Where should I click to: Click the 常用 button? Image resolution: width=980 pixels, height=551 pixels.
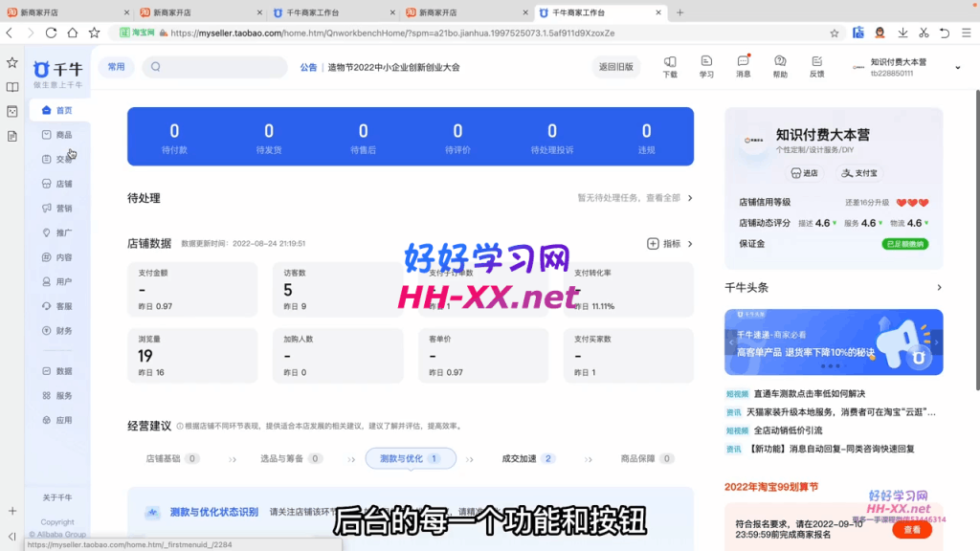point(116,67)
